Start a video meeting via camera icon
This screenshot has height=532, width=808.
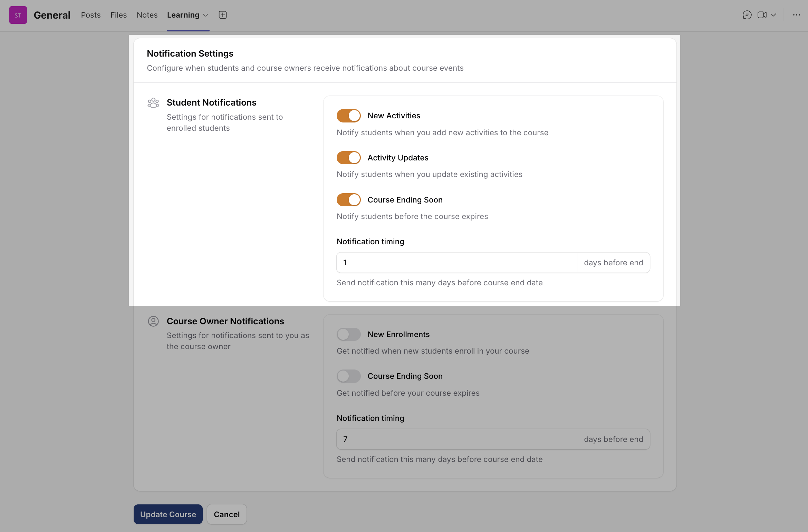coord(762,15)
